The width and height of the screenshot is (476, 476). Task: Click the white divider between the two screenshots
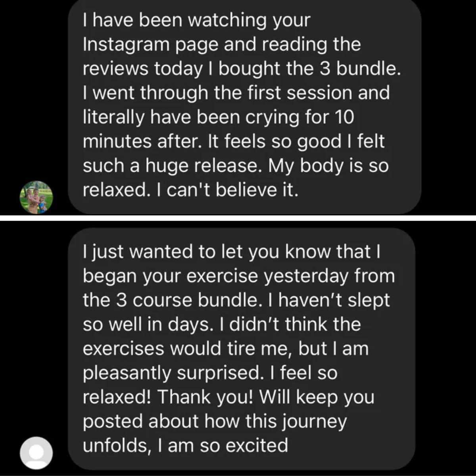(238, 218)
